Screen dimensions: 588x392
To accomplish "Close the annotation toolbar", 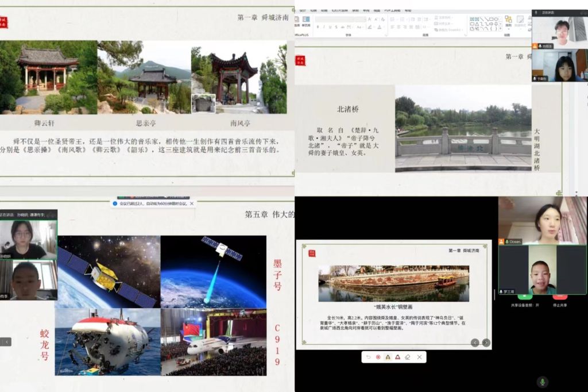I will [x=419, y=357].
